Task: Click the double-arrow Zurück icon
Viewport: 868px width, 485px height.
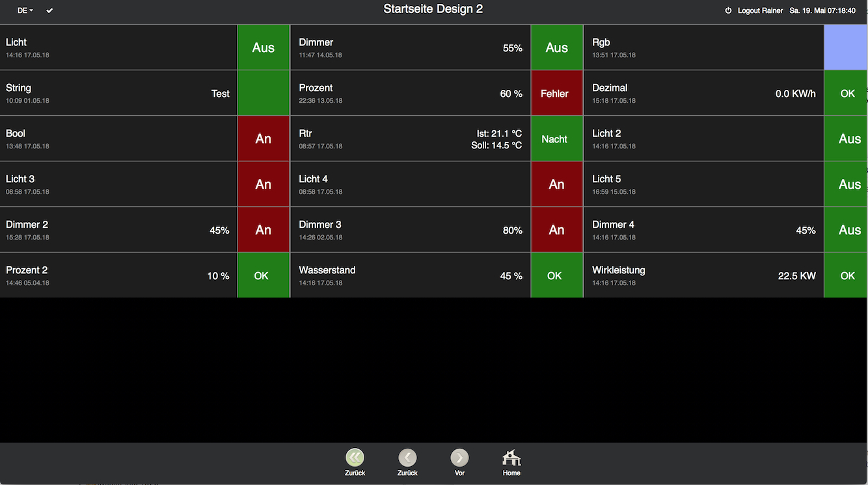Action: tap(355, 458)
